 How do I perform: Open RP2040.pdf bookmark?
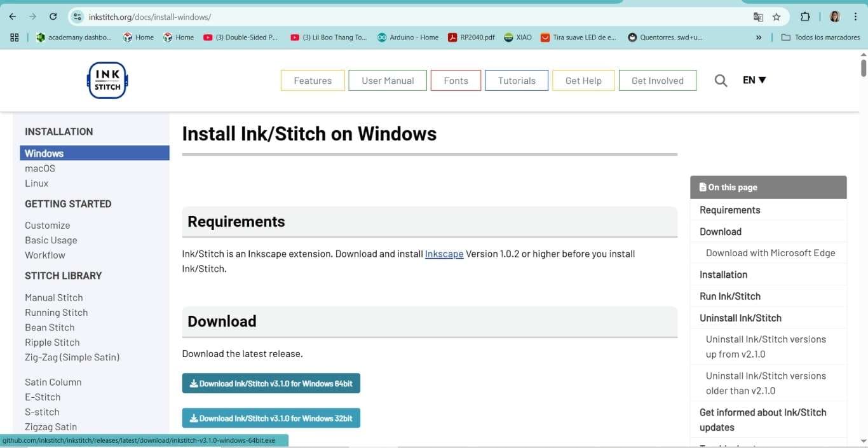[471, 37]
